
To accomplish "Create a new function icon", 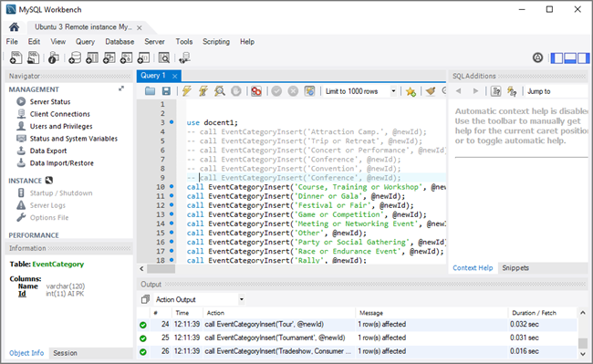I will 143,57.
